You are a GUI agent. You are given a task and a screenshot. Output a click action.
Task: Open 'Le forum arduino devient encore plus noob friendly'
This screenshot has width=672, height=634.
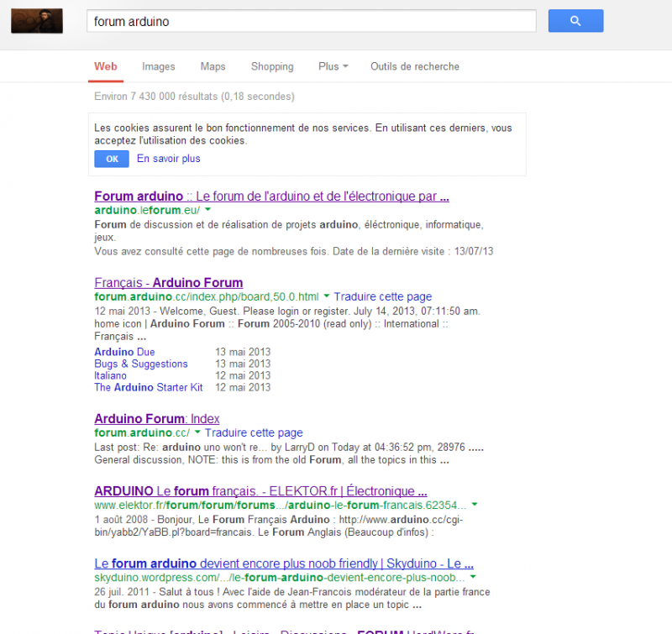(x=284, y=563)
